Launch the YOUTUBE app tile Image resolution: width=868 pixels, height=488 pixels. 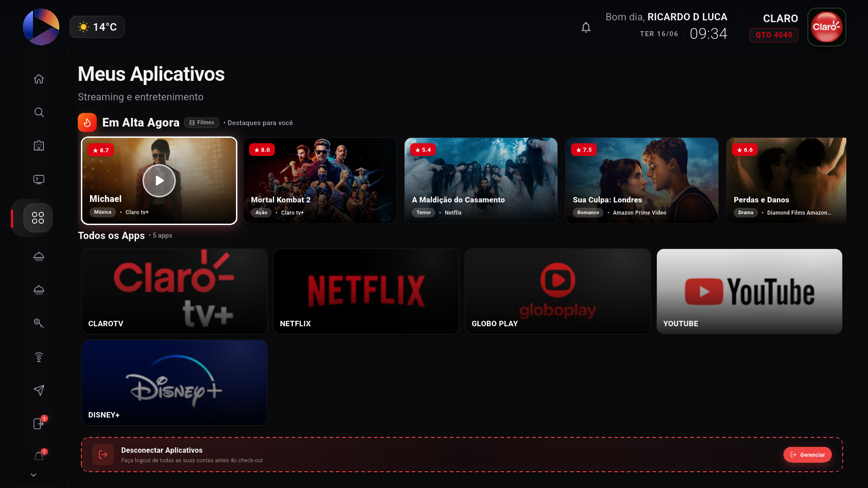point(750,291)
